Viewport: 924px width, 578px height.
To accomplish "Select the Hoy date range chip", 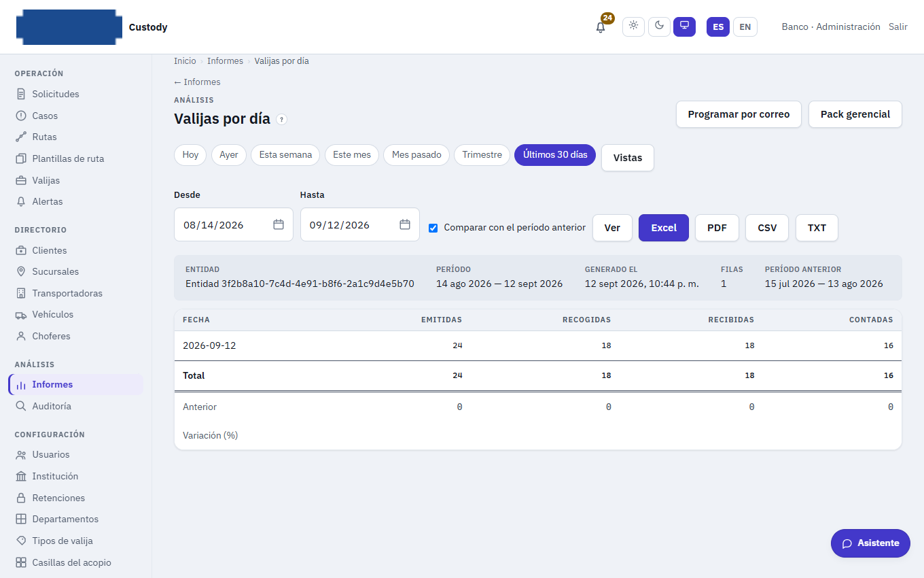I will pyautogui.click(x=190, y=154).
